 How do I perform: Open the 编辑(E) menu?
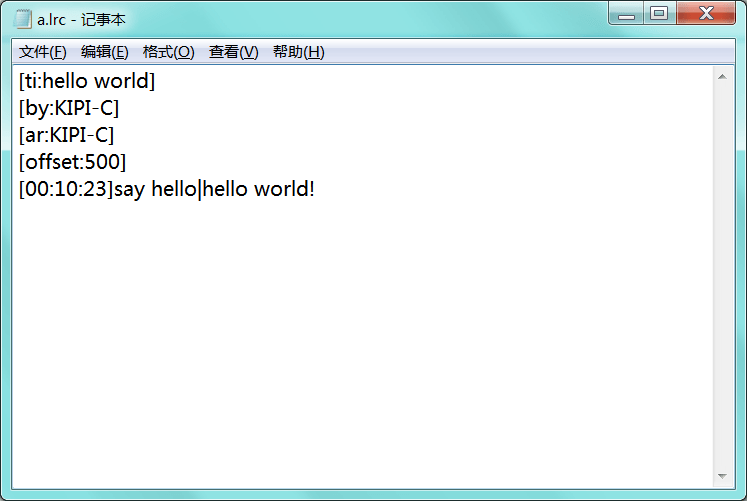105,52
